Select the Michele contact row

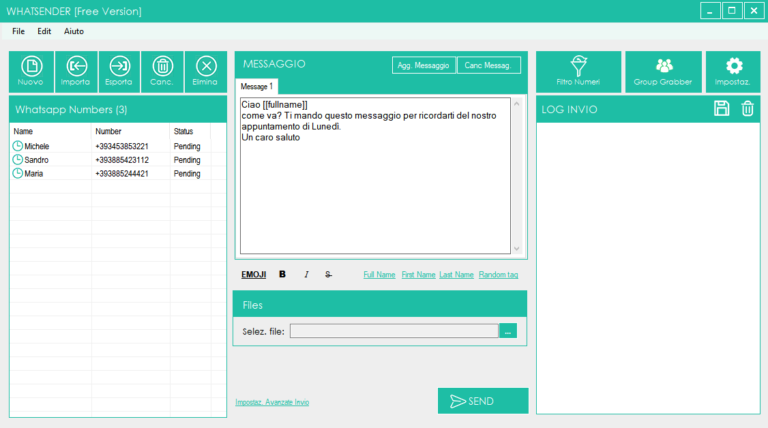click(118, 146)
